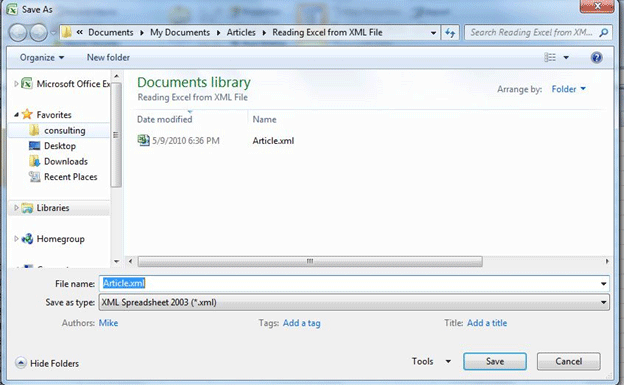Image resolution: width=624 pixels, height=385 pixels.
Task: Click the Downloads folder icon
Action: click(x=35, y=161)
